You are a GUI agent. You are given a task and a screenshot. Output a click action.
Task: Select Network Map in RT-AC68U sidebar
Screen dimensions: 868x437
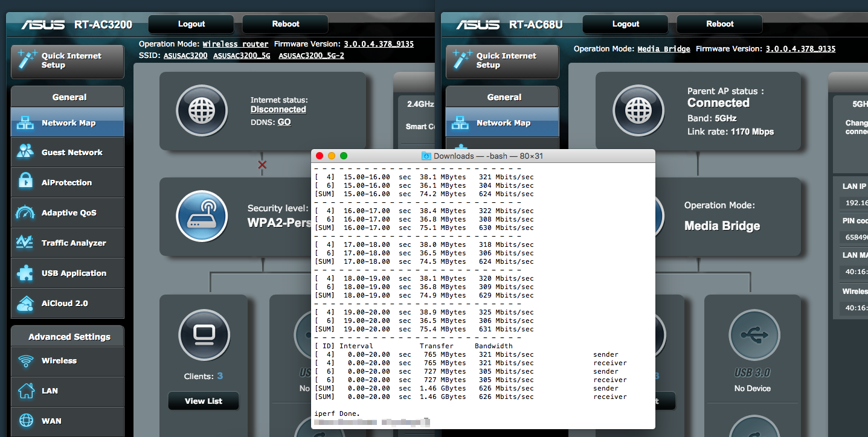503,123
